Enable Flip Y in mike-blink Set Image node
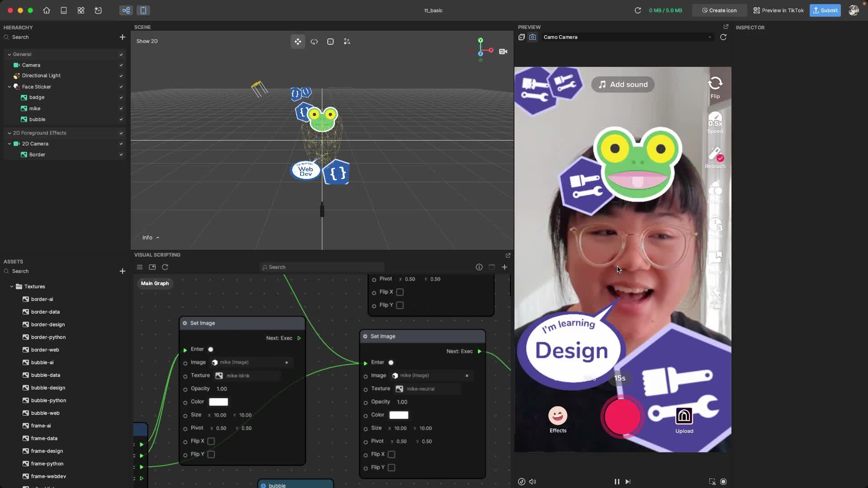Image resolution: width=868 pixels, height=488 pixels. [211, 455]
